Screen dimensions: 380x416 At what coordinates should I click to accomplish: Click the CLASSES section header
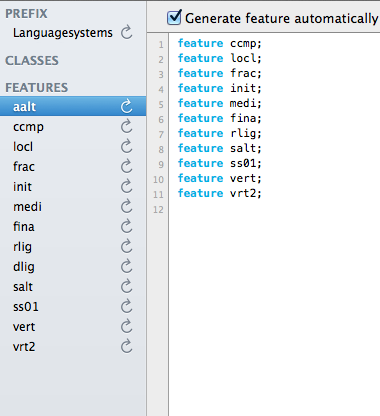point(32,60)
